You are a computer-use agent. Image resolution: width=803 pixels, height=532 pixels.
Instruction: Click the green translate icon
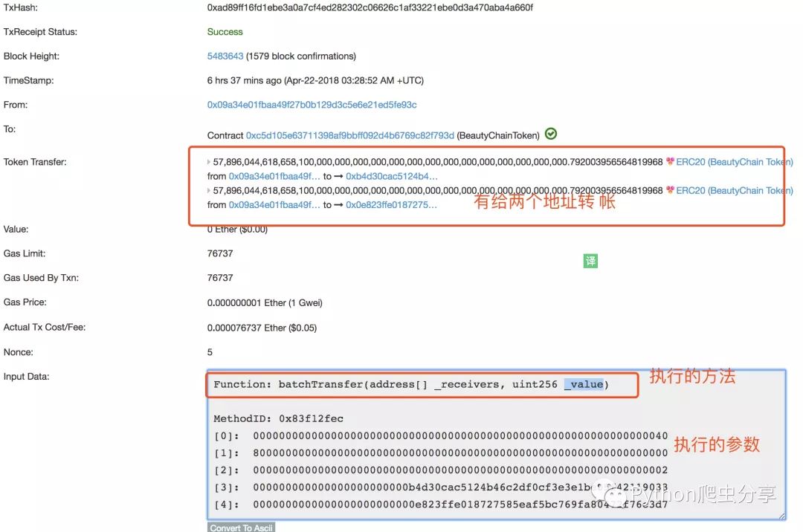[x=590, y=261]
